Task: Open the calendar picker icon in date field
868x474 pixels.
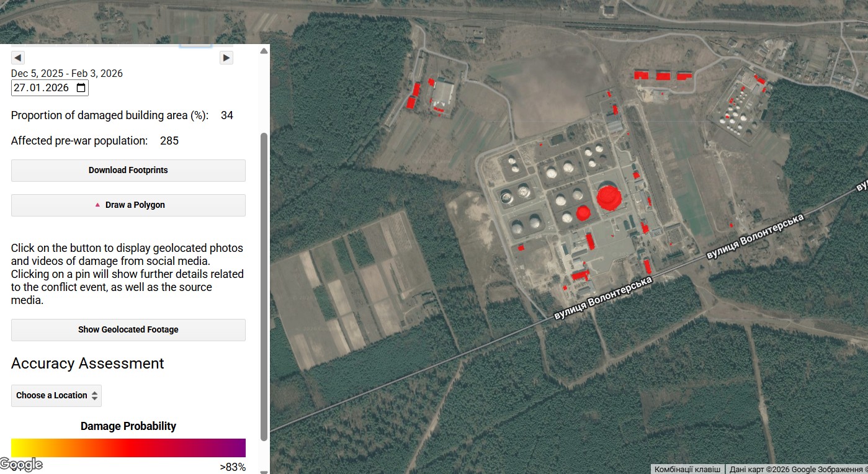Action: pos(81,88)
